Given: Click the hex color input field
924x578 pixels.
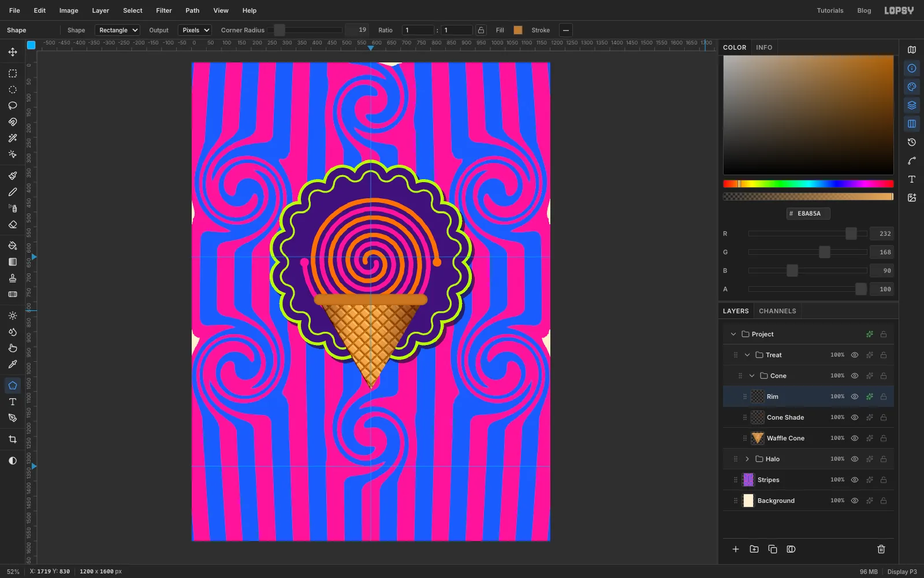Looking at the screenshot, I should click(808, 213).
